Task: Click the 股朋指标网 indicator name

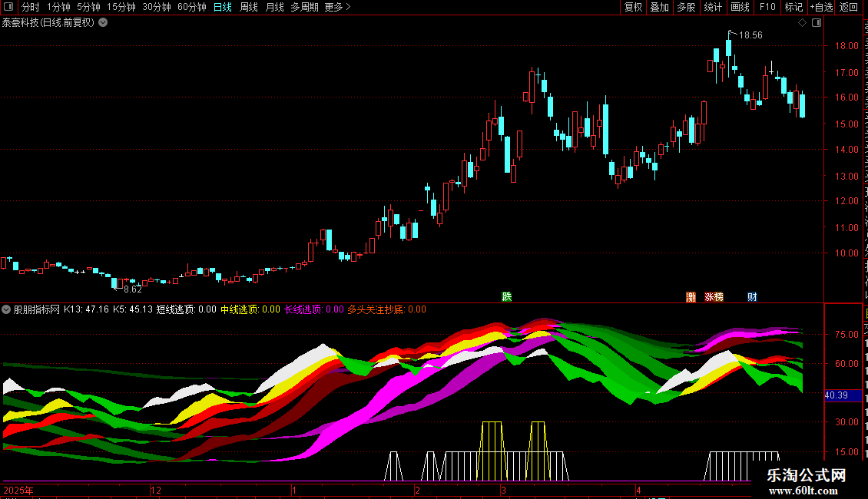Action: tap(37, 309)
